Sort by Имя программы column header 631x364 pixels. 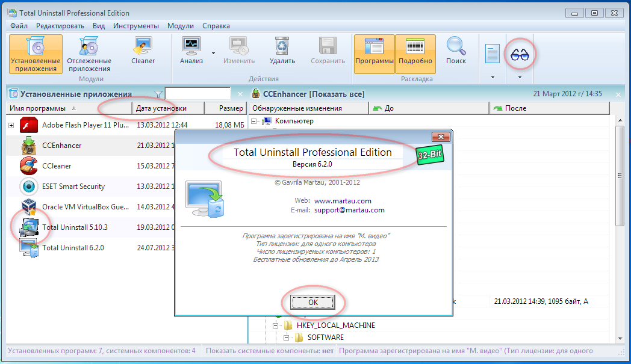point(69,108)
